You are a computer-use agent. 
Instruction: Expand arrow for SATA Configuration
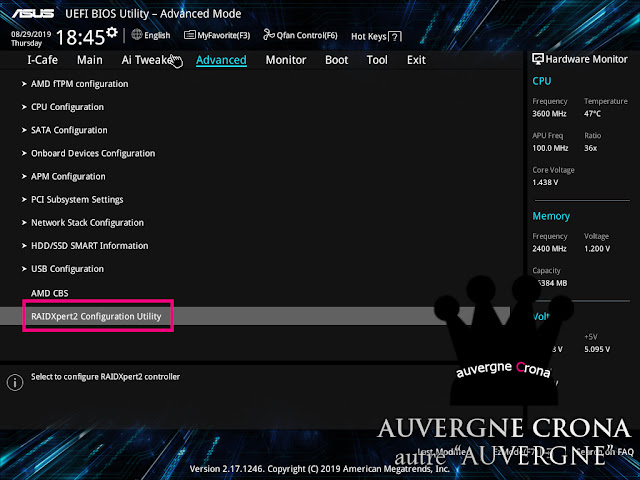pyautogui.click(x=24, y=130)
